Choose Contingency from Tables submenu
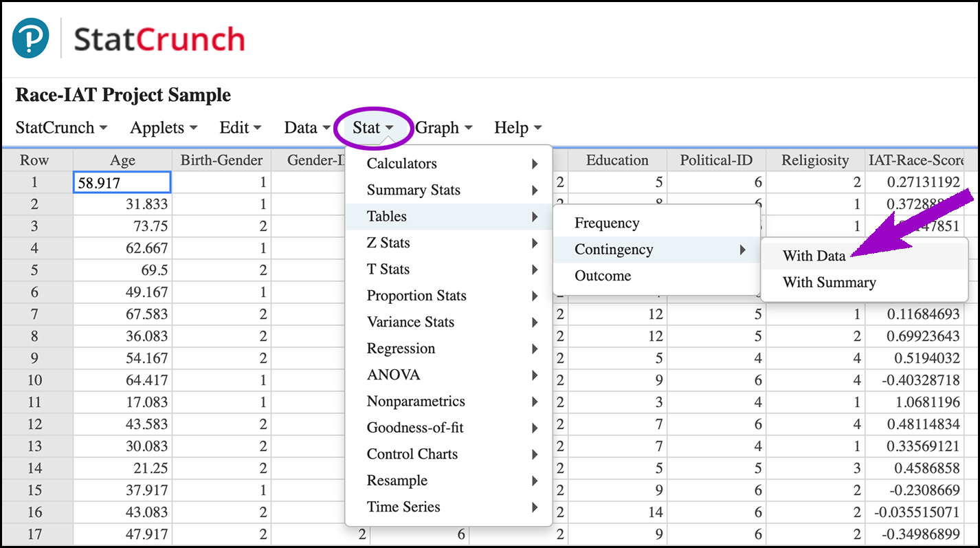980x548 pixels. click(x=656, y=250)
